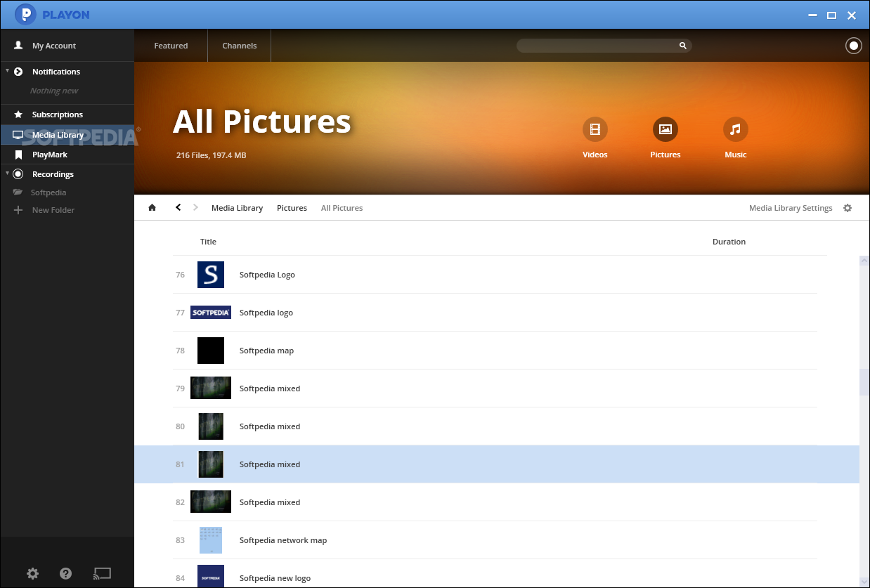Click the Media Library monitor icon
The image size is (870, 588).
pyautogui.click(x=18, y=135)
